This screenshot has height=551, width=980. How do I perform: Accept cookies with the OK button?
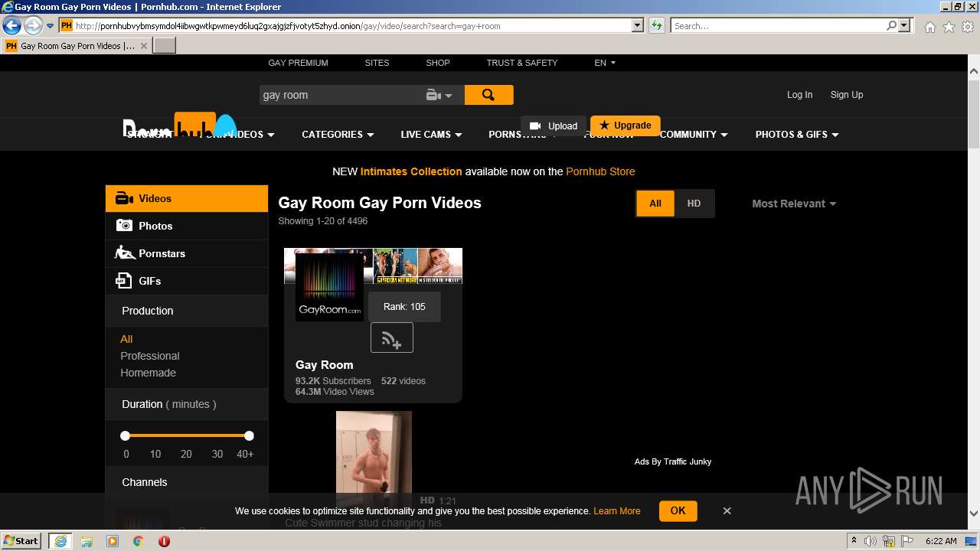678,510
